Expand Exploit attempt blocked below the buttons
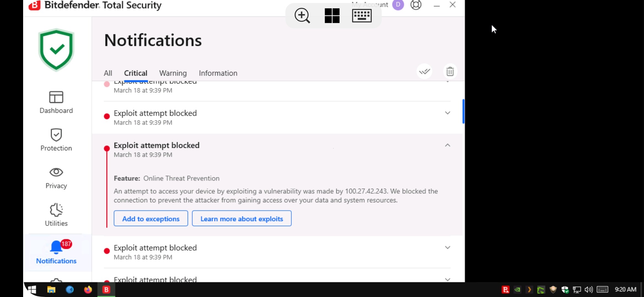Screen dimensions: 644x297 447,248
